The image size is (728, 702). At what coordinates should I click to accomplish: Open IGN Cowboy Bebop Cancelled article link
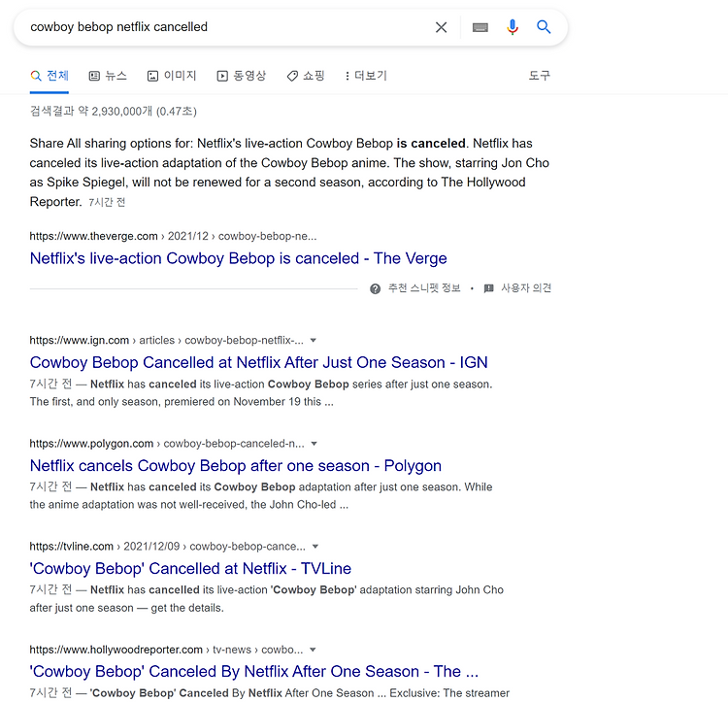point(258,362)
